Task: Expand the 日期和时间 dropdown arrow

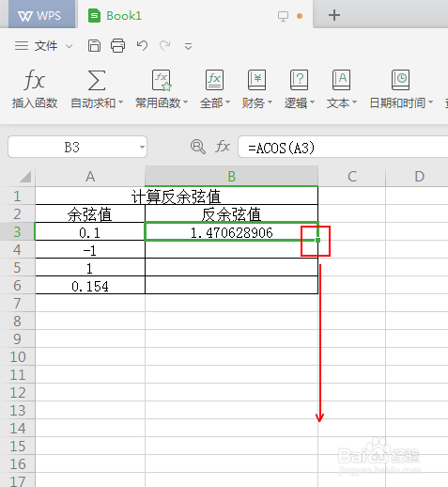Action: tap(430, 102)
